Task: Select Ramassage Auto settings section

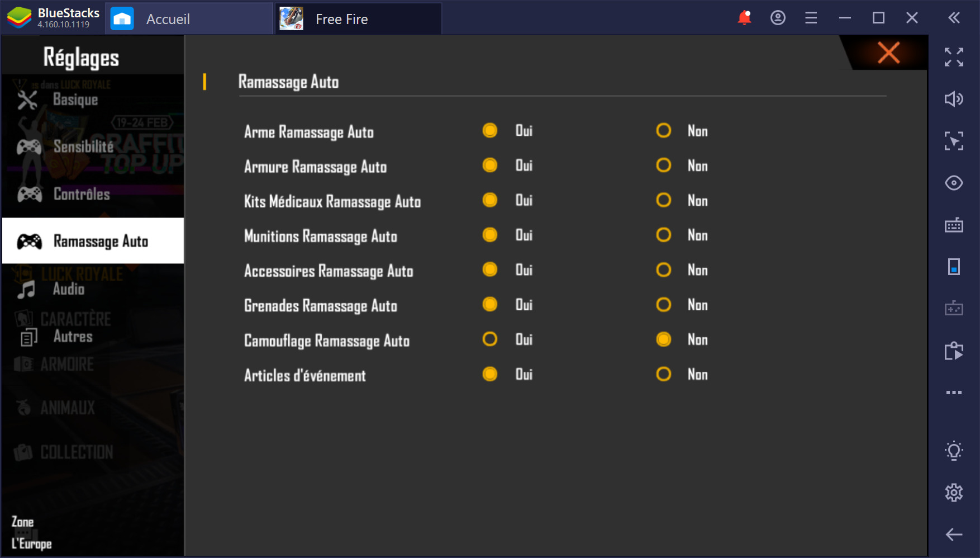Action: click(93, 241)
